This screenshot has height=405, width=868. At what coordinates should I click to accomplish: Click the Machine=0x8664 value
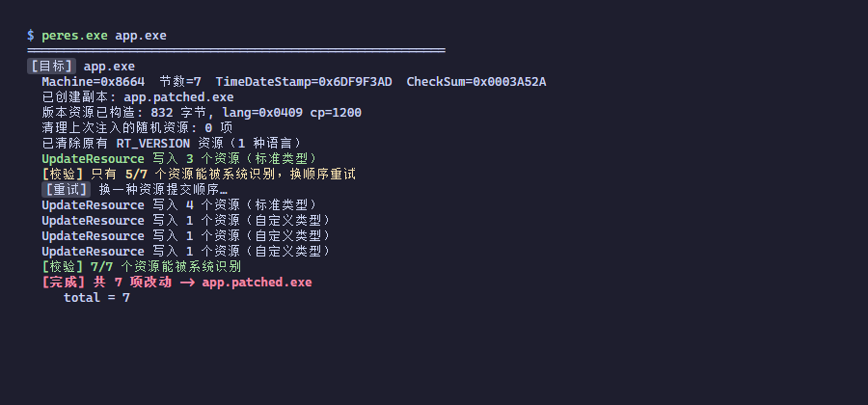93,82
